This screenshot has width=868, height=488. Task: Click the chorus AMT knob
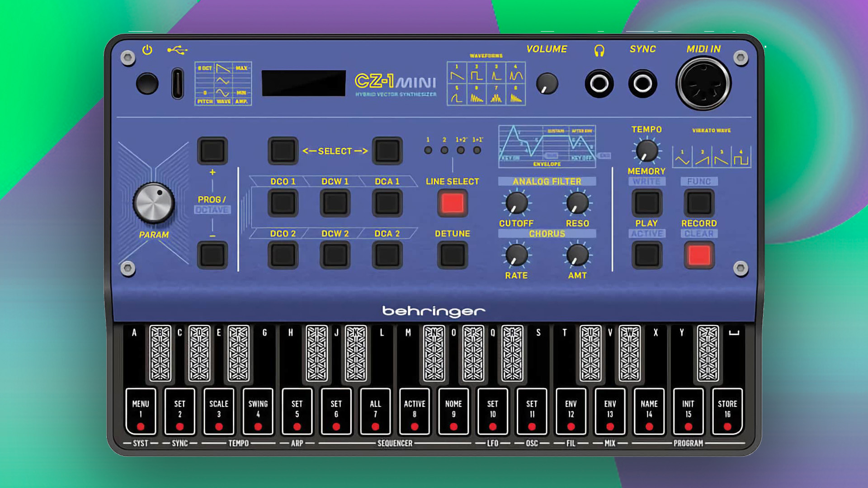[x=577, y=255]
